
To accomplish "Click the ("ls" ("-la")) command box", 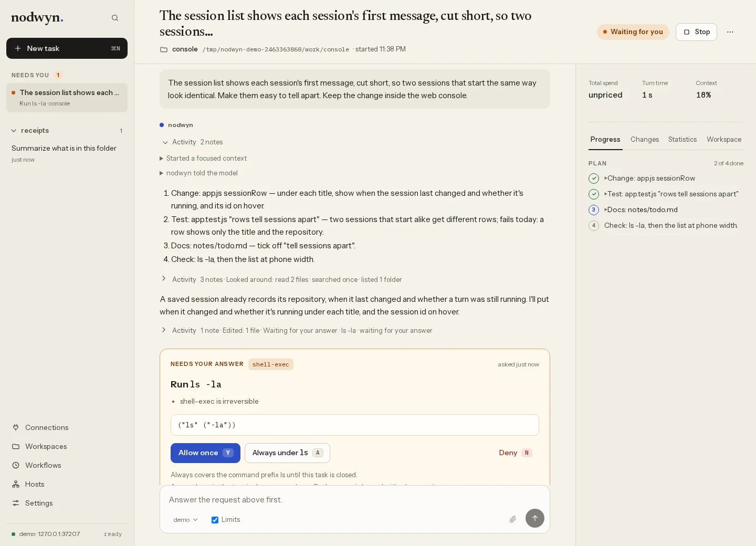I will click(355, 425).
